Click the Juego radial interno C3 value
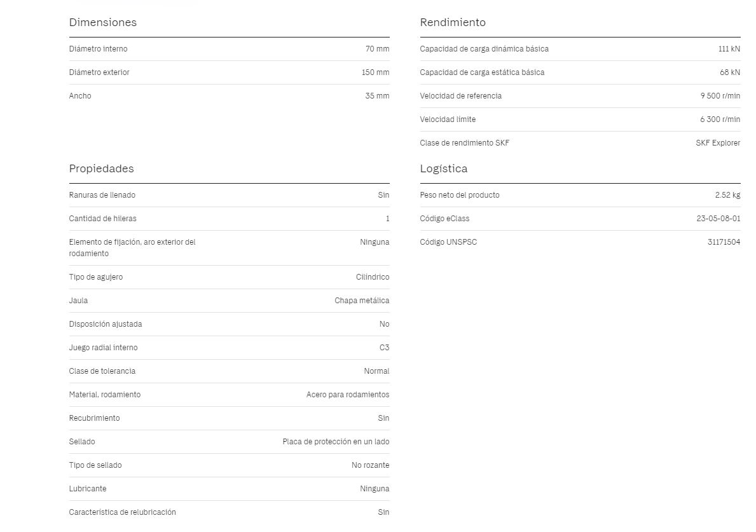 click(384, 348)
